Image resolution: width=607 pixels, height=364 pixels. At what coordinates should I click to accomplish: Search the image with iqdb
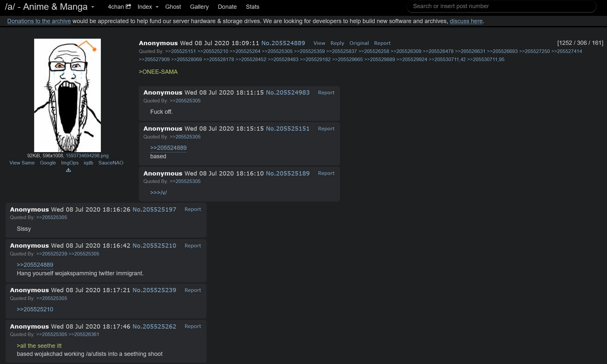point(88,163)
